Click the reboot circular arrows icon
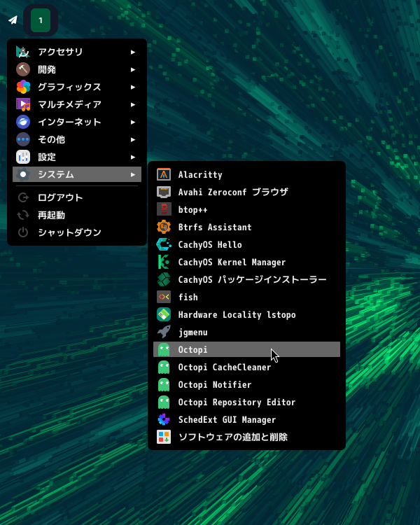The height and width of the screenshot is (525, 420). (x=23, y=215)
